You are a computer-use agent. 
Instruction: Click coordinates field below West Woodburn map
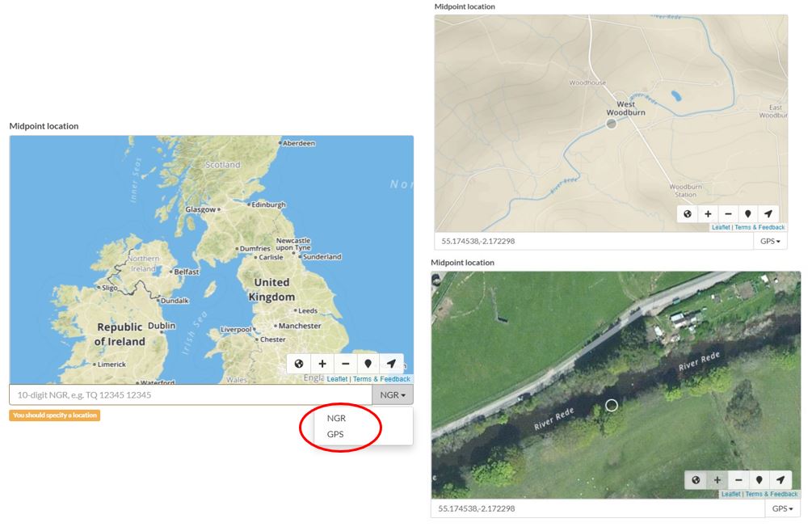pos(595,241)
